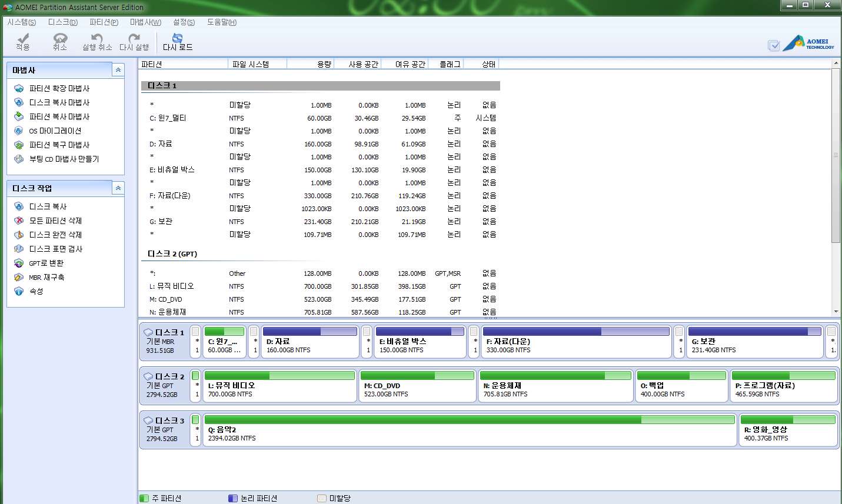The image size is (842, 504).
Task: Select the P: 프로그램(자료) 465.59GB block
Action: (784, 386)
